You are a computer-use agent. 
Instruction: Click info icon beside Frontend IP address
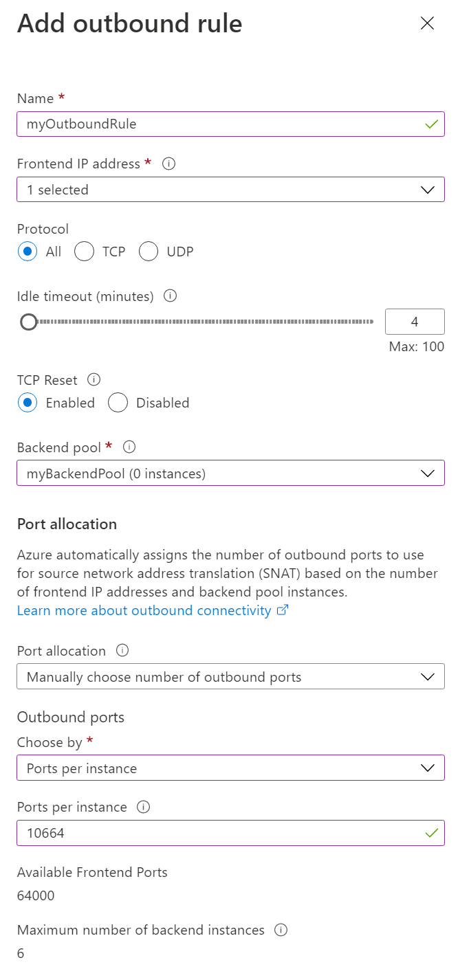pyautogui.click(x=168, y=164)
